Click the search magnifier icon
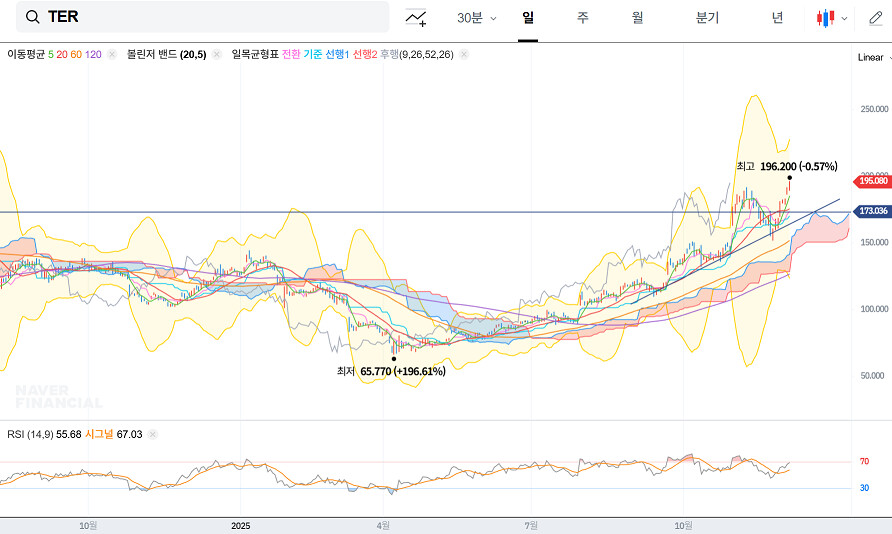 pyautogui.click(x=33, y=17)
